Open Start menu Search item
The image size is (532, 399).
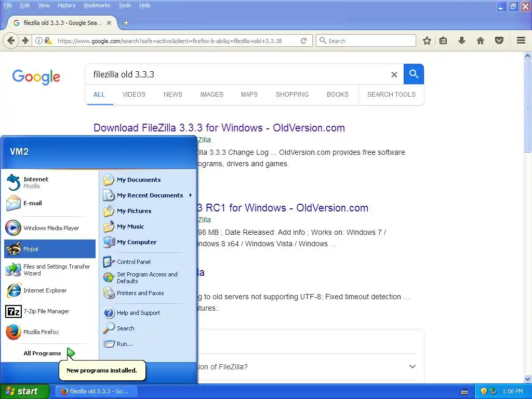pos(148,328)
